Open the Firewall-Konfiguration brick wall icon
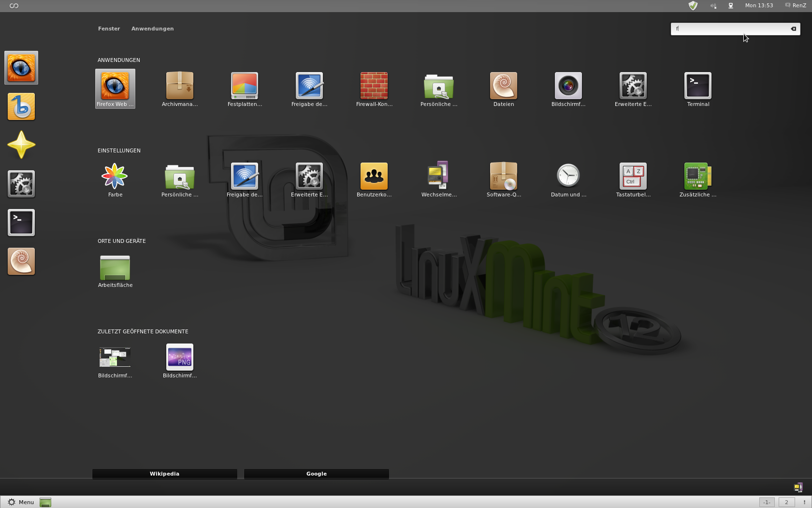 (374, 89)
